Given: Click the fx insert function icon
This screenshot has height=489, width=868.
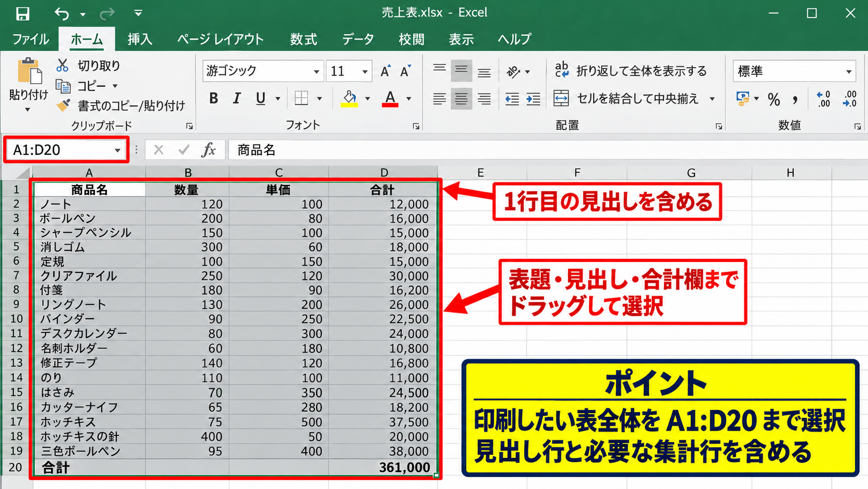Looking at the screenshot, I should click(209, 150).
